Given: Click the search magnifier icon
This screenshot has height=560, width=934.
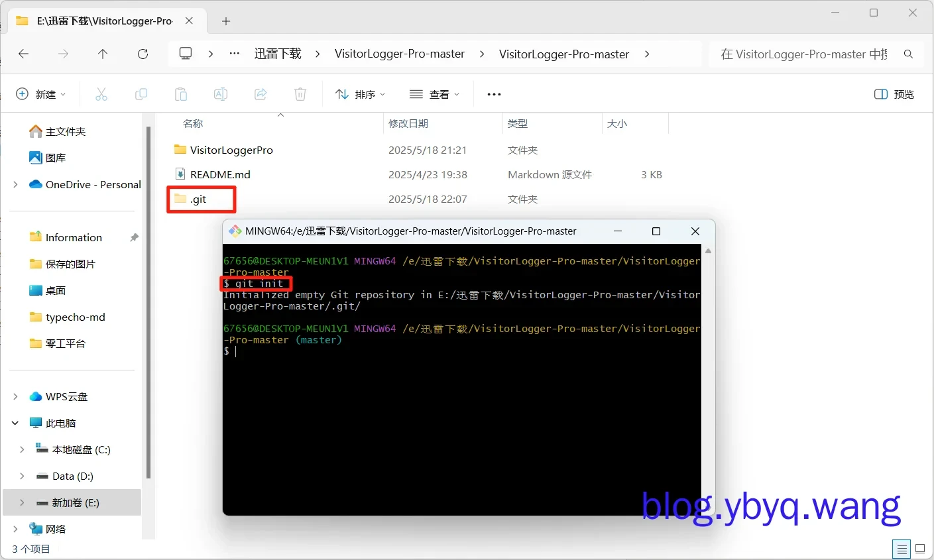Looking at the screenshot, I should (908, 54).
